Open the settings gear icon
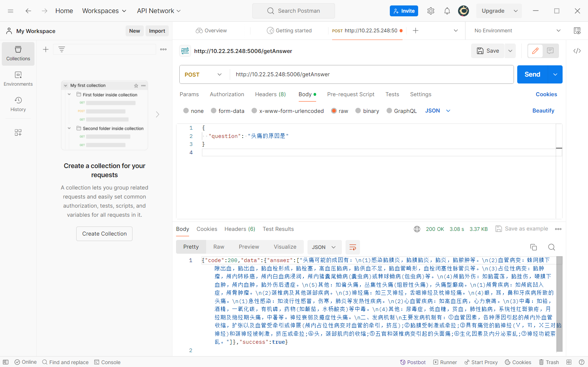This screenshot has height=367, width=588. click(x=431, y=11)
